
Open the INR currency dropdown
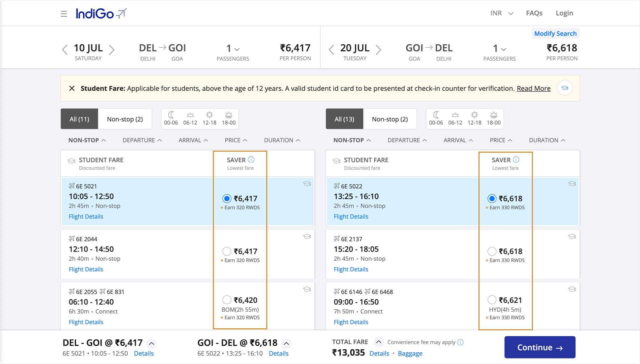(501, 13)
